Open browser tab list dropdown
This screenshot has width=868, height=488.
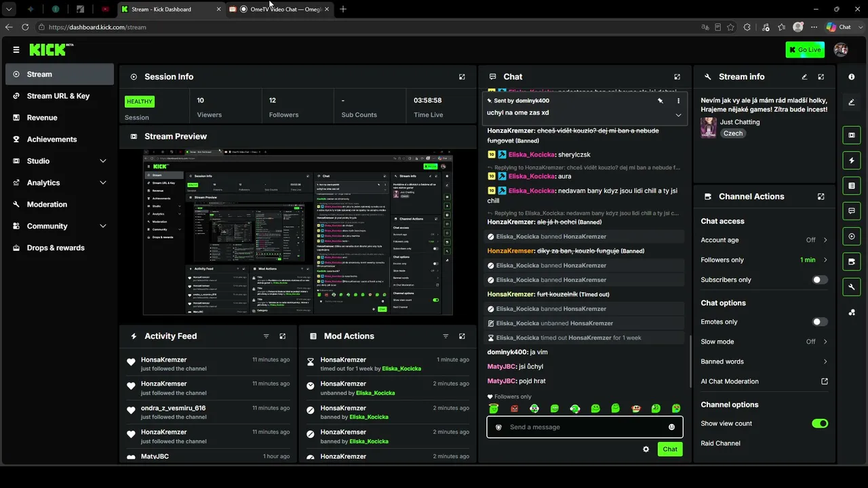[9, 9]
